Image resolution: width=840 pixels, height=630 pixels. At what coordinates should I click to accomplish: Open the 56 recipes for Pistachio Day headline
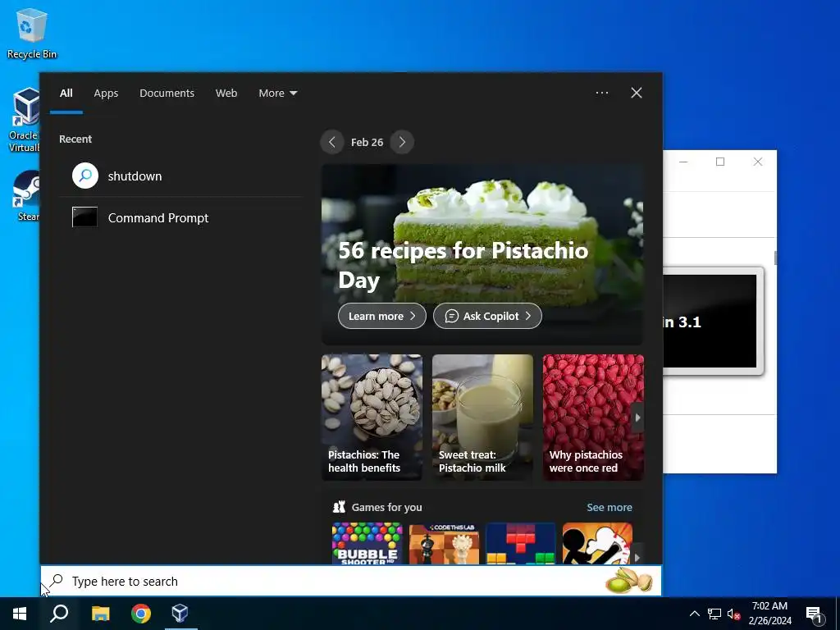(x=463, y=265)
